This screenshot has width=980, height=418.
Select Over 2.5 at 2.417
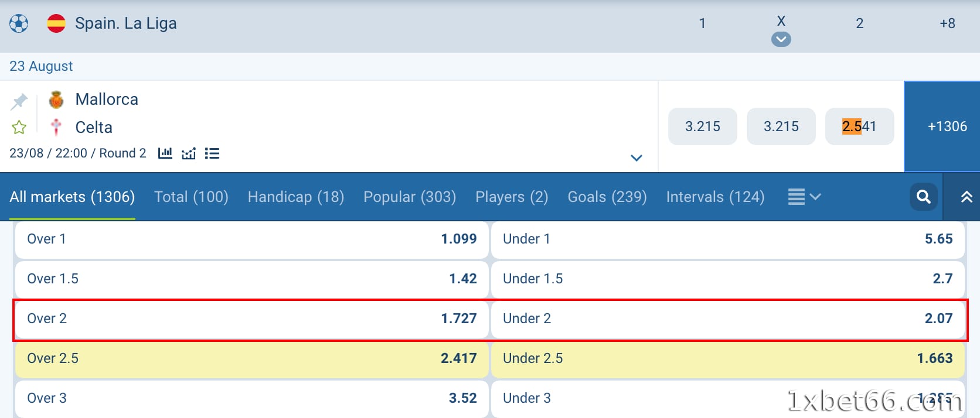pyautogui.click(x=251, y=358)
